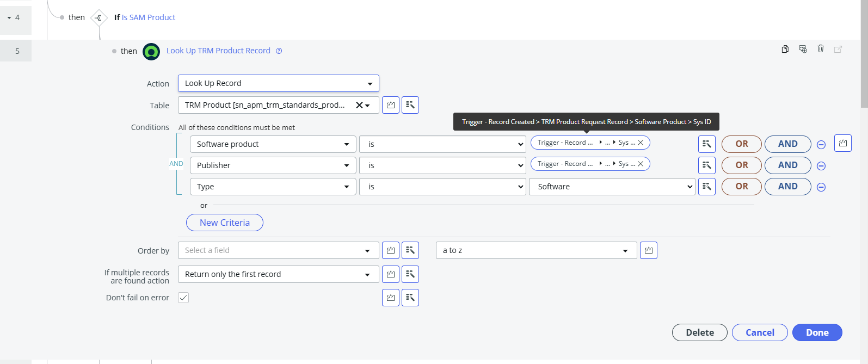Add an annotation to step 5
The image size is (868, 364).
(803, 49)
